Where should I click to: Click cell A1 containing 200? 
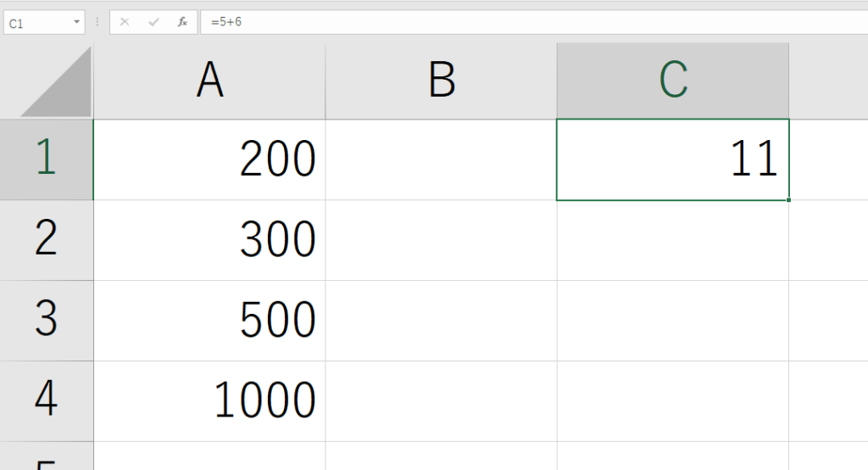pyautogui.click(x=209, y=159)
